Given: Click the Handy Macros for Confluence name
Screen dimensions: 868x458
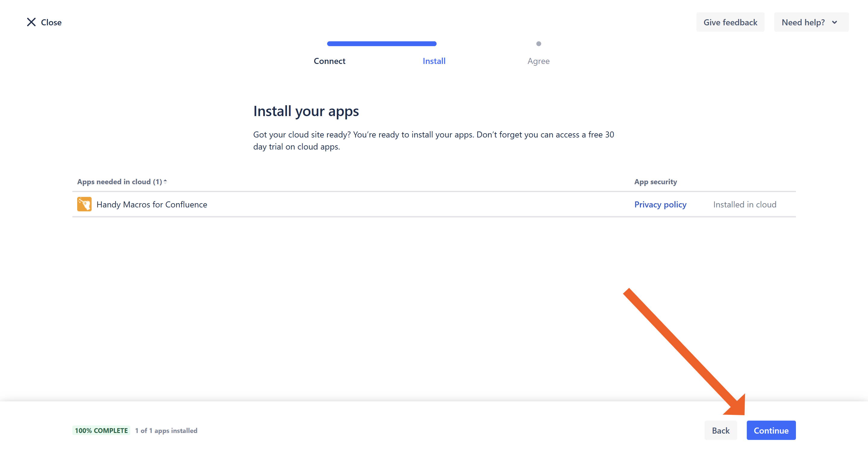Looking at the screenshot, I should tap(152, 204).
